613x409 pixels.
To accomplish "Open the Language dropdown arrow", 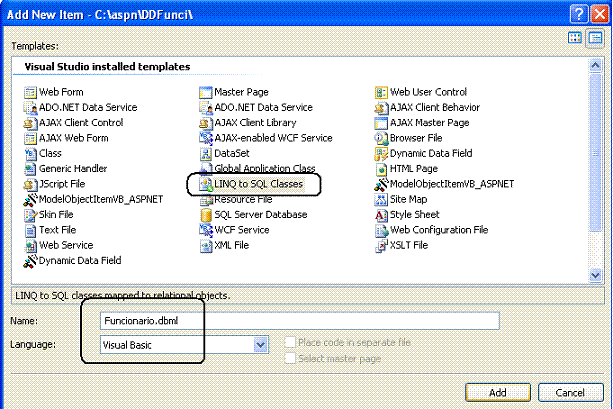I will point(260,345).
